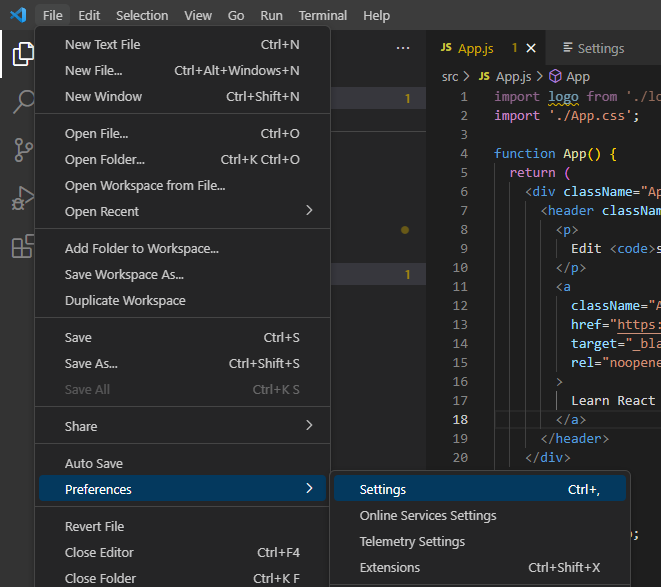The width and height of the screenshot is (661, 587).
Task: Click line number 4 in gutter
Action: click(464, 153)
